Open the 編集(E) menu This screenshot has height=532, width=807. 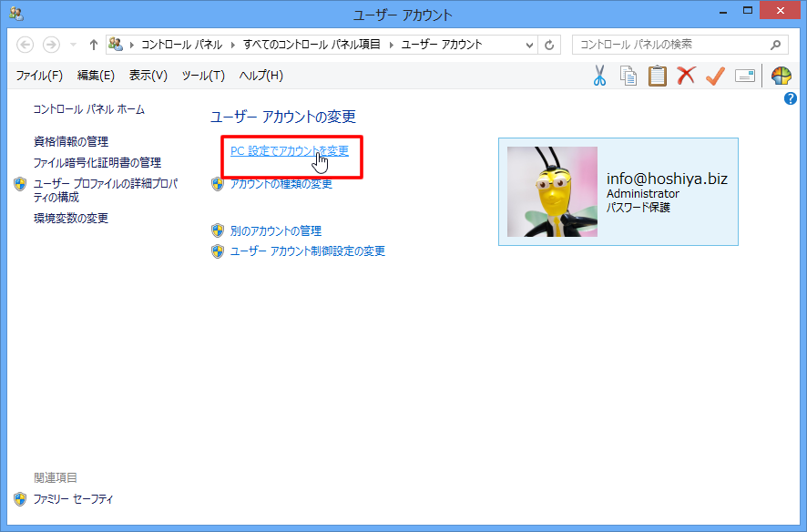pos(96,76)
